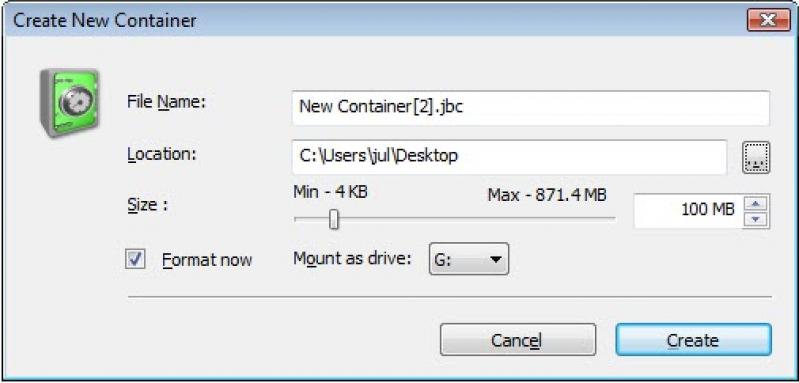This screenshot has width=799, height=383.
Task: Close the Create New Container dialog
Action: tap(768, 20)
